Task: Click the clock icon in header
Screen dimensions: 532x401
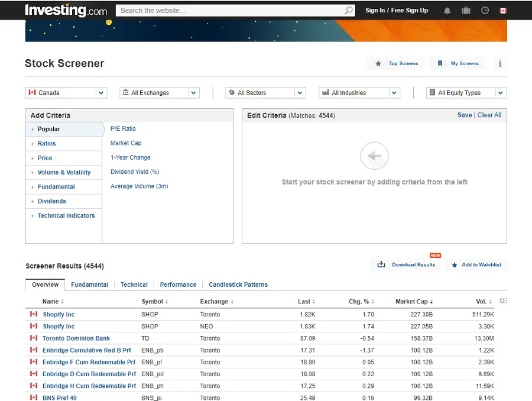Action: 485,11
